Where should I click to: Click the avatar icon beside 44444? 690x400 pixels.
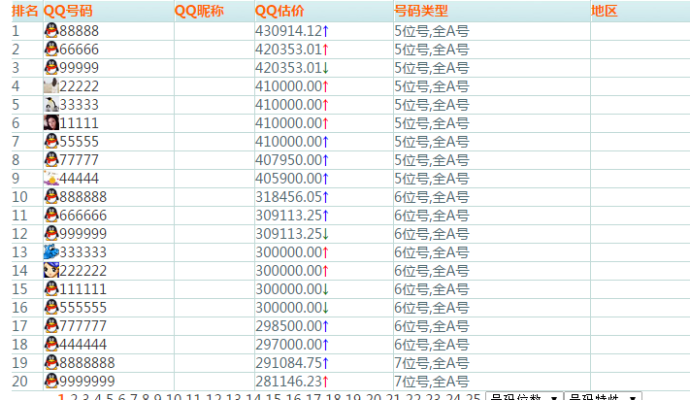(x=51, y=176)
